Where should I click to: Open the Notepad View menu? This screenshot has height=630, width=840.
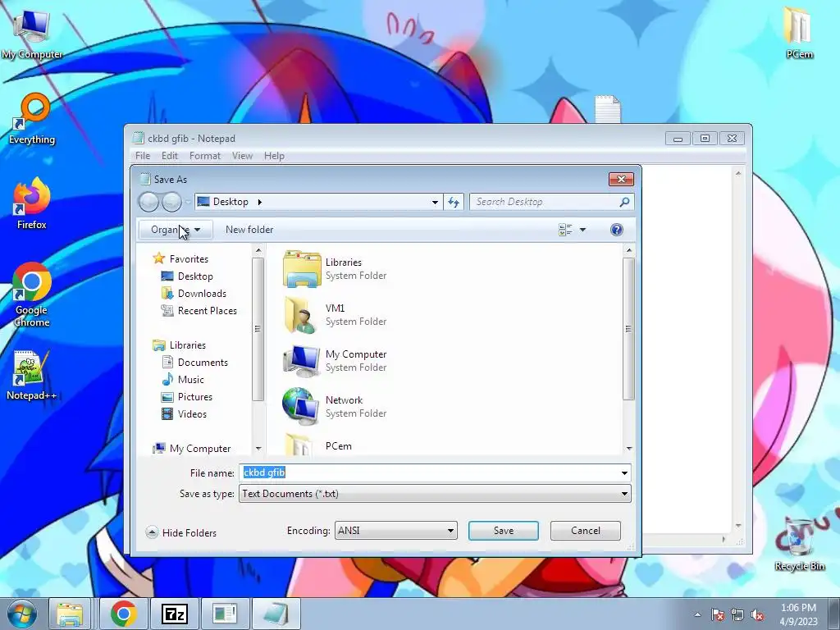(242, 156)
